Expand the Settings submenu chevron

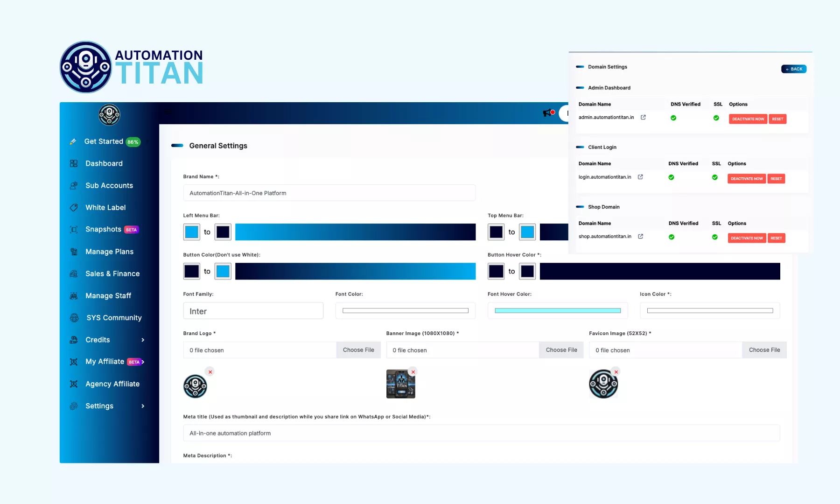pos(143,406)
